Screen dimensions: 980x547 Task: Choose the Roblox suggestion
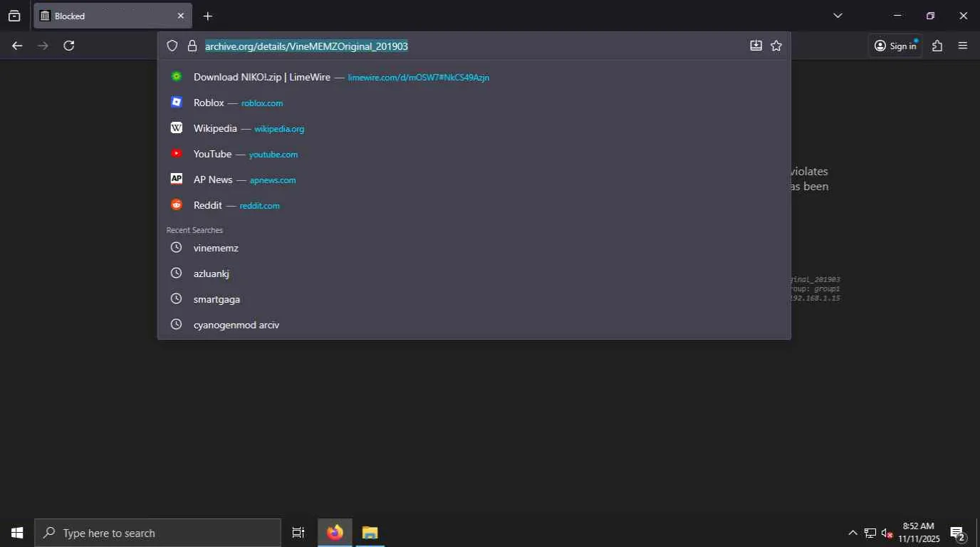pos(474,103)
